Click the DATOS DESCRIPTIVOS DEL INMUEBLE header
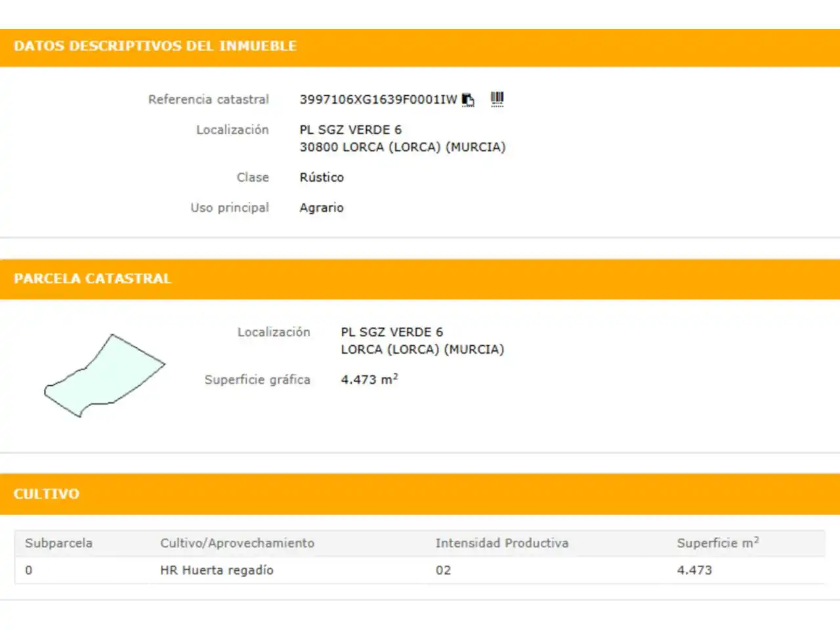Screen dimensions: 840x630 (156, 46)
